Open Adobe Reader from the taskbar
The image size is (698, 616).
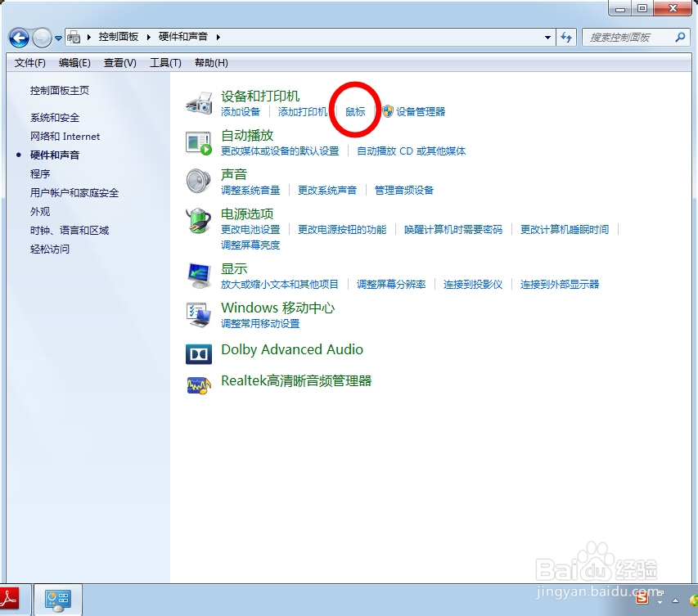pos(10,600)
